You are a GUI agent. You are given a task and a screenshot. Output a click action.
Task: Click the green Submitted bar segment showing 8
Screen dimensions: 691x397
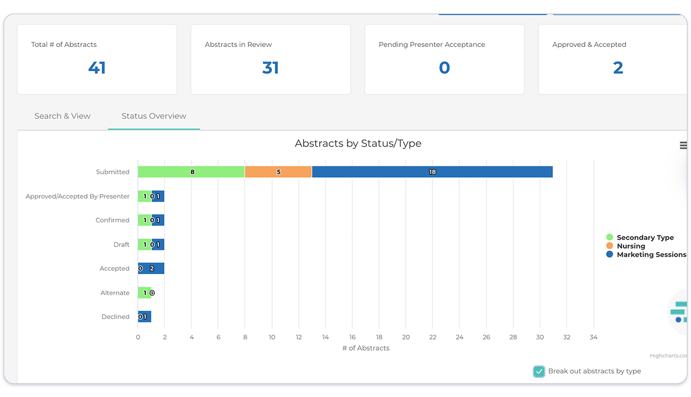[x=191, y=172]
